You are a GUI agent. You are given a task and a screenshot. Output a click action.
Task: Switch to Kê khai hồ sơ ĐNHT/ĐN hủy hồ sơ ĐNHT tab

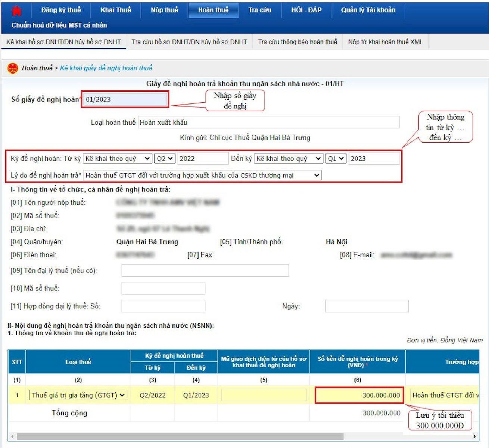pyautogui.click(x=63, y=42)
